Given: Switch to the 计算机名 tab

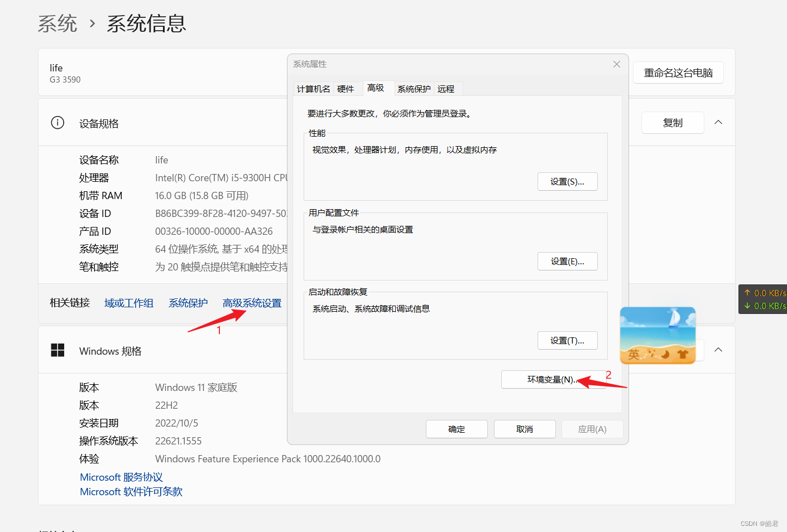Looking at the screenshot, I should 313,89.
